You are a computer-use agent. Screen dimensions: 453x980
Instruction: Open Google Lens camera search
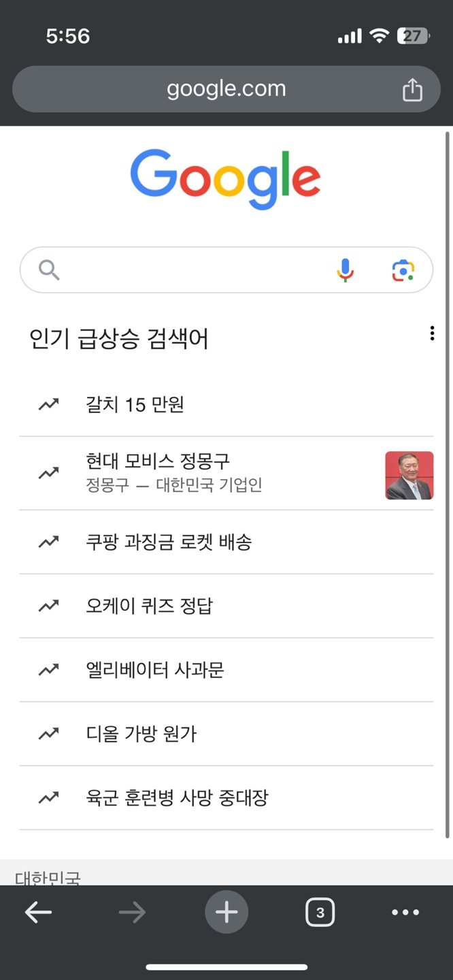[x=403, y=270]
